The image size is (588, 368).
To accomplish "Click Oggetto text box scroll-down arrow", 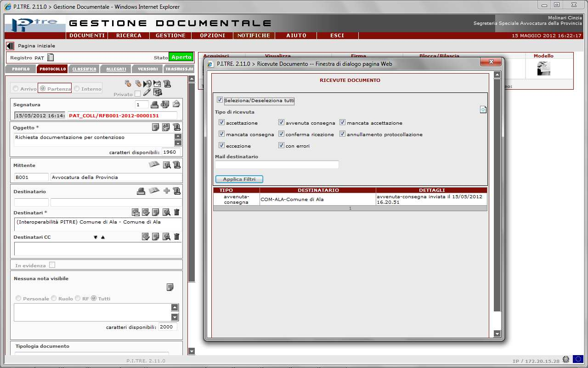I will point(178,143).
